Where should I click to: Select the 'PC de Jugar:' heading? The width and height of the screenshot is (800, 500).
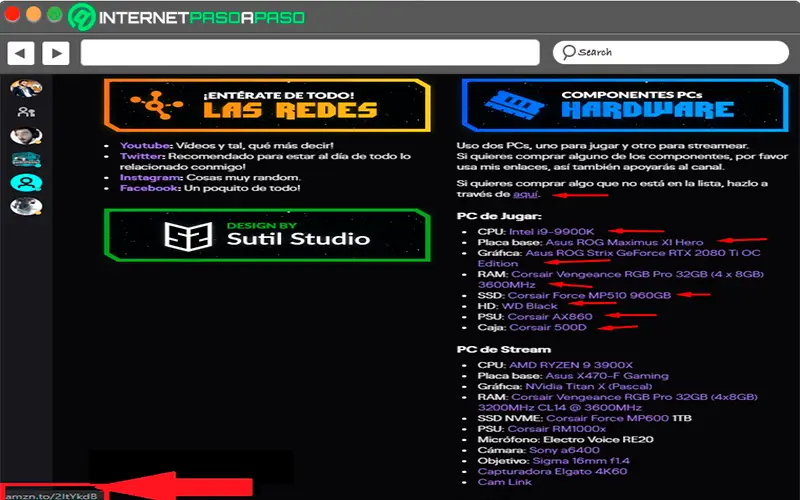tap(499, 216)
